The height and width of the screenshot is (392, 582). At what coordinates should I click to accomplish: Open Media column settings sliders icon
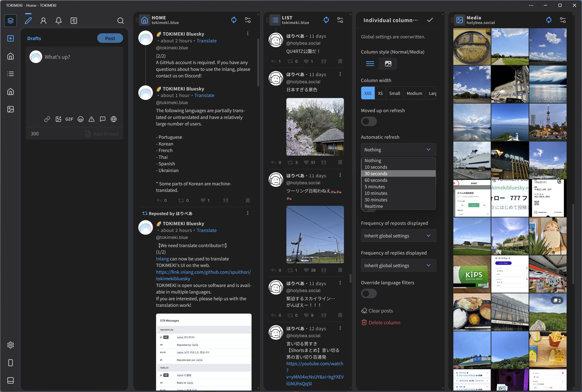(x=563, y=20)
